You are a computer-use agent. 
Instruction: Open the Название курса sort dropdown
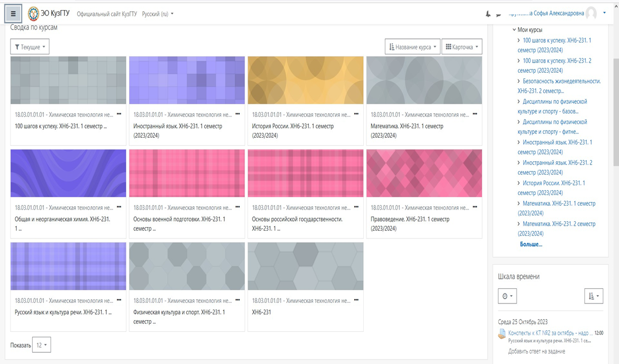[413, 47]
